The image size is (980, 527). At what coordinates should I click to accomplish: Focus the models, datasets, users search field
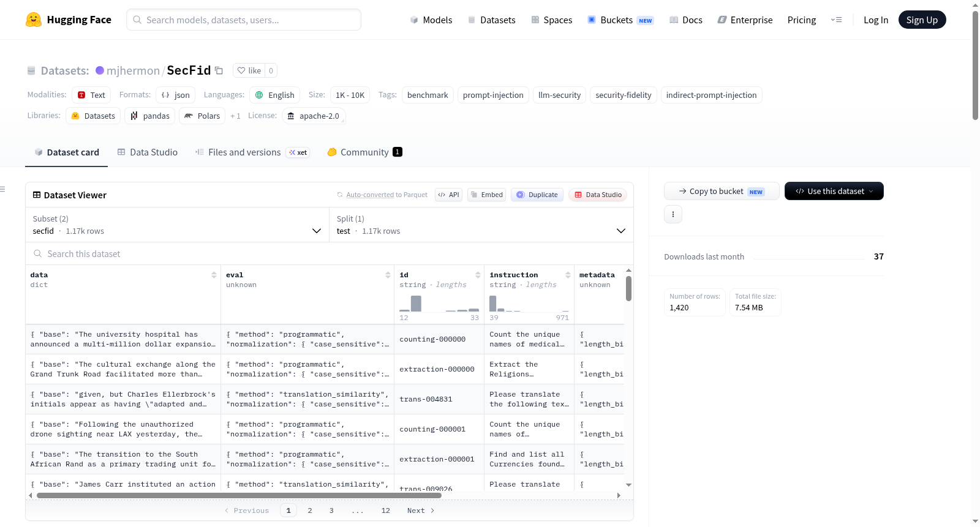pos(244,20)
